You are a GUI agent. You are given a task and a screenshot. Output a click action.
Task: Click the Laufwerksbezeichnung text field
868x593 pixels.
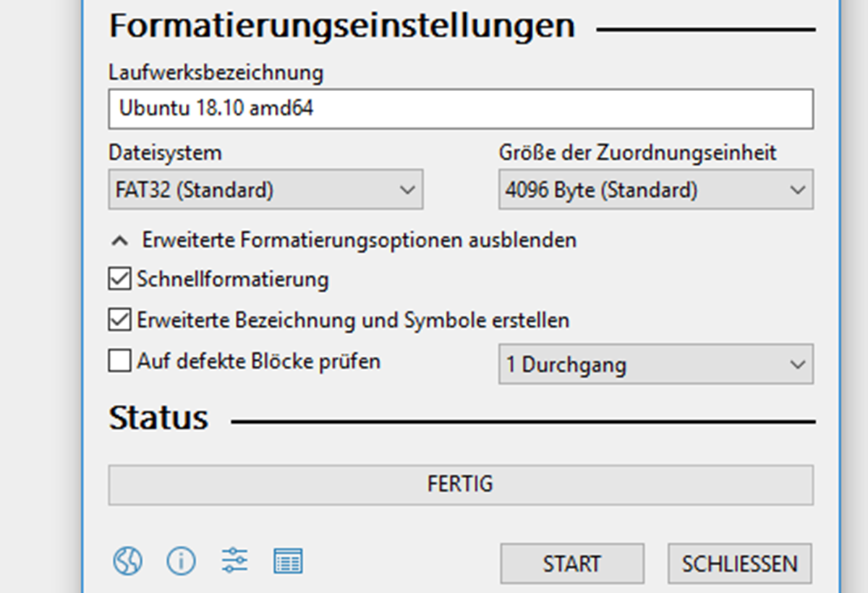[461, 109]
